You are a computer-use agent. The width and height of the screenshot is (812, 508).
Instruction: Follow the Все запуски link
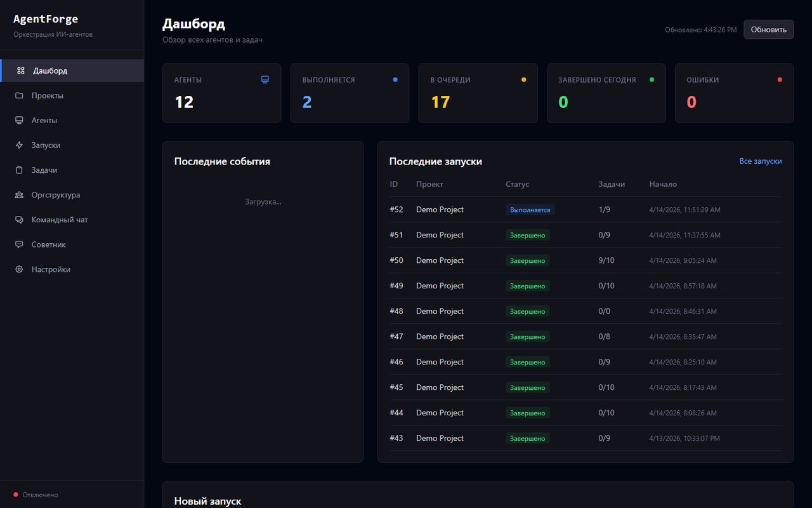click(x=761, y=161)
